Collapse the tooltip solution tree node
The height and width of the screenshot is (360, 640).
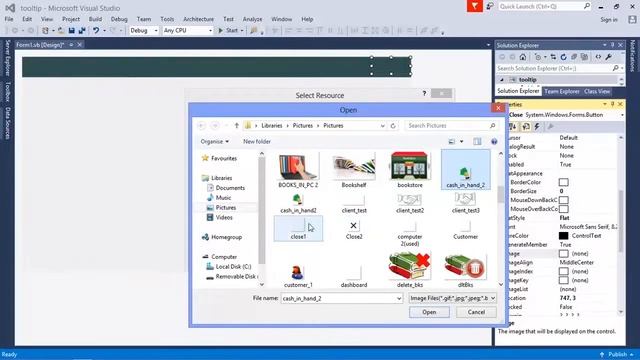point(502,80)
